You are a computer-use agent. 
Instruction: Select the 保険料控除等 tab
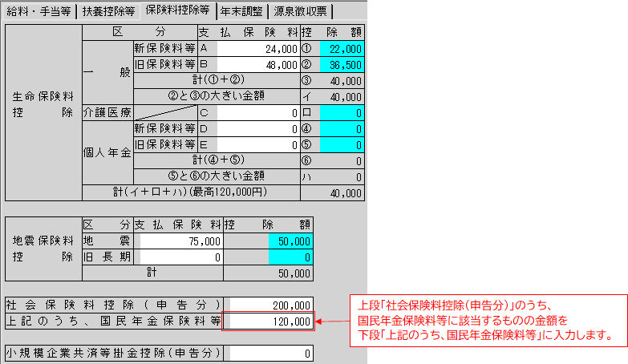177,10
